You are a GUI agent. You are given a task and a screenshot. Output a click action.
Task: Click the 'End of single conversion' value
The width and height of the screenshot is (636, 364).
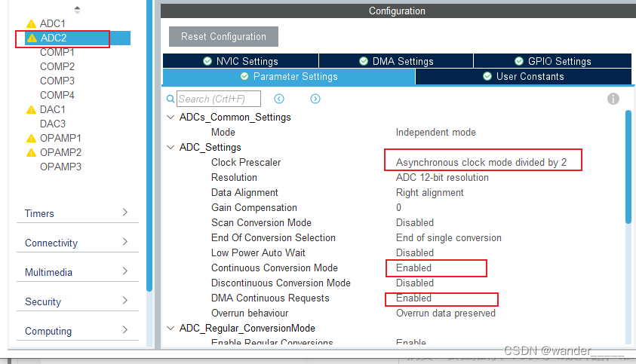pos(449,237)
